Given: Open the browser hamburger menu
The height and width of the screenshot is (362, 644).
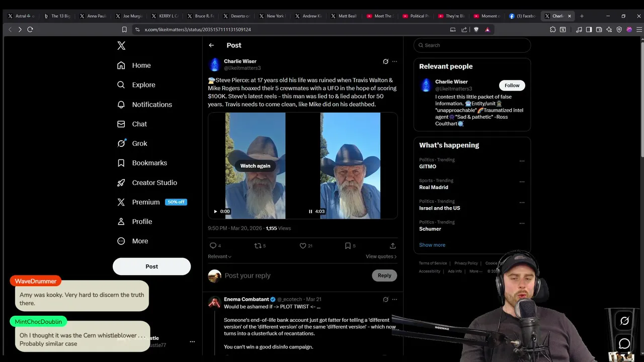Looking at the screenshot, I should 639,30.
